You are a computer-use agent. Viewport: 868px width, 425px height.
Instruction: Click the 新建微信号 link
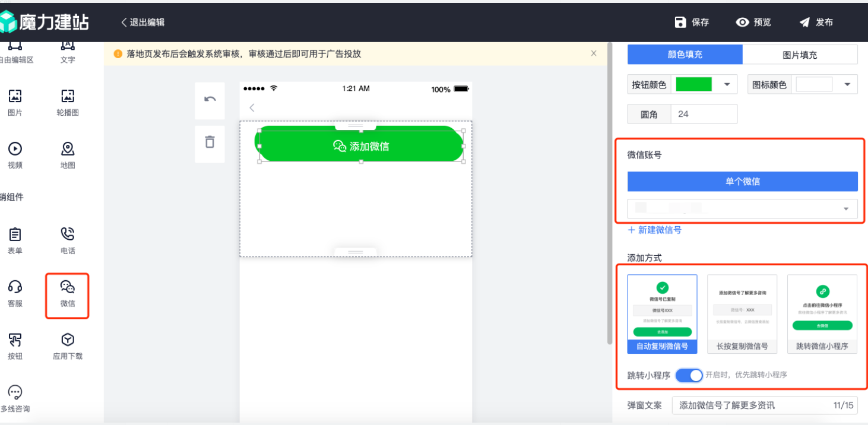tap(655, 230)
